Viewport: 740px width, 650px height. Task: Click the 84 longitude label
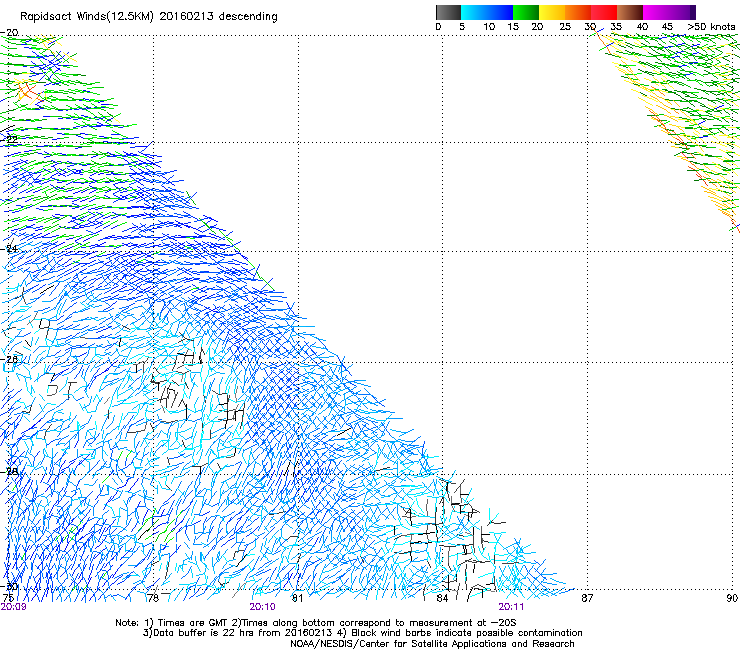click(x=442, y=598)
